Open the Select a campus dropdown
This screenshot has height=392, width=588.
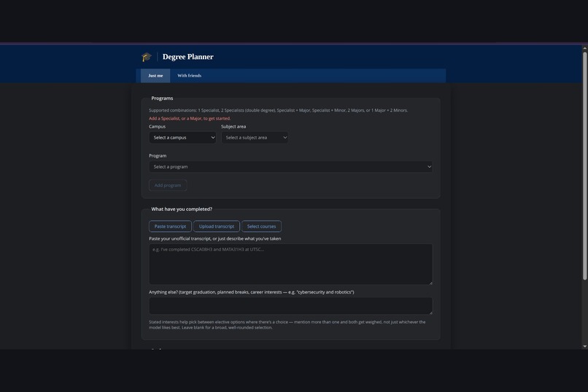click(x=182, y=138)
